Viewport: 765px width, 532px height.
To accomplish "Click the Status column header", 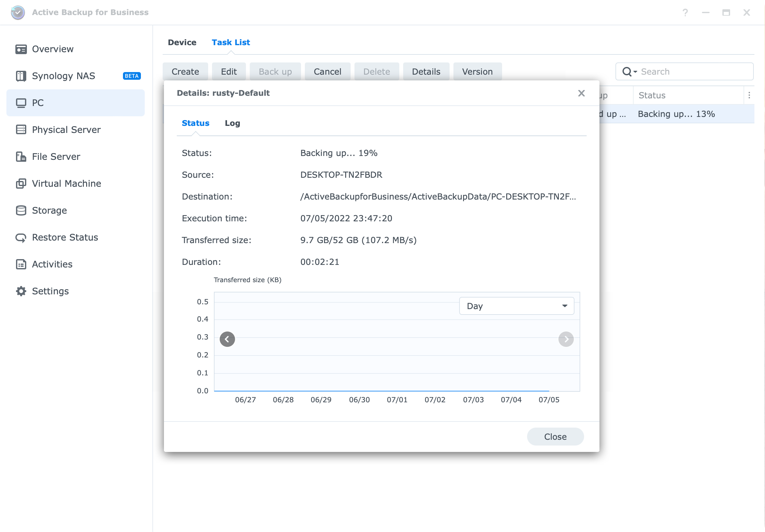I will tap(688, 95).
